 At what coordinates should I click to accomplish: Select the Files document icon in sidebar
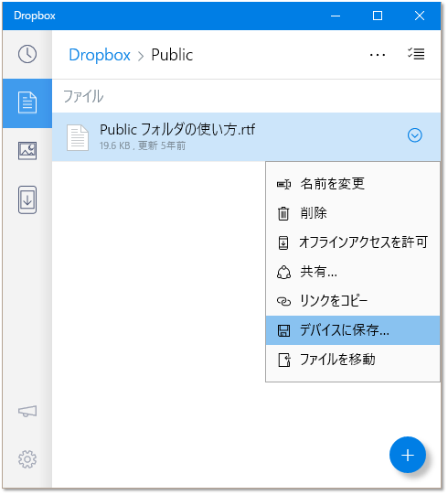[27, 102]
